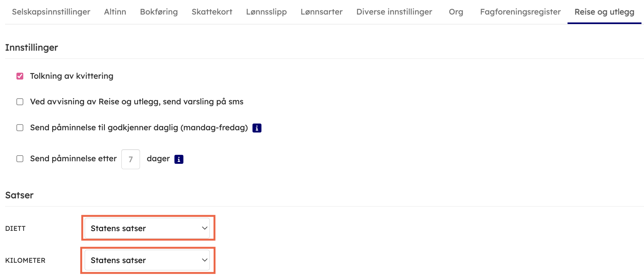The width and height of the screenshot is (644, 277).
Task: Open the Lønnsslipp tab
Action: coord(266,12)
